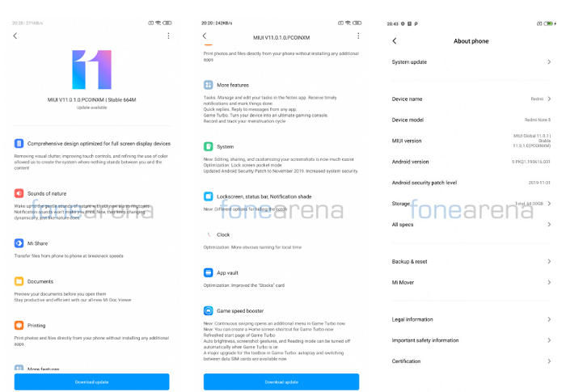566x392 pixels.
Task: Open overflow menu beside MIUI V11.0.1.0.PCOINXM title
Action: click(x=358, y=36)
